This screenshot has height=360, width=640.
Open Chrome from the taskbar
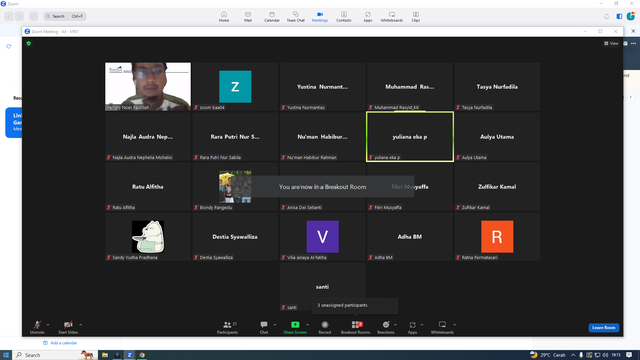coord(142,355)
